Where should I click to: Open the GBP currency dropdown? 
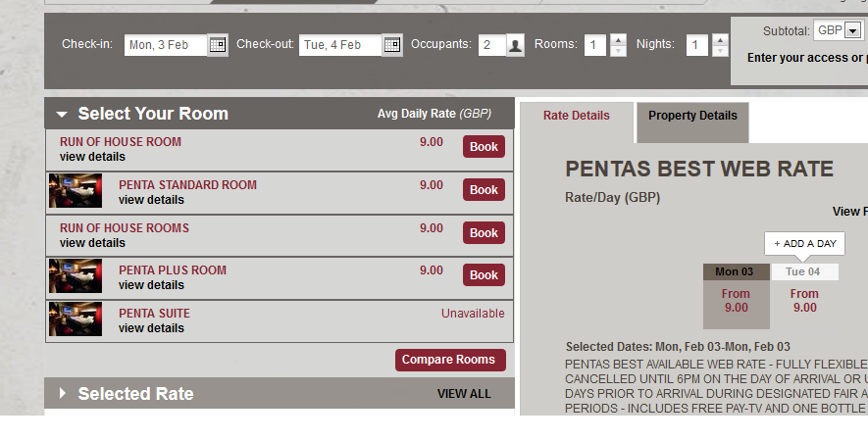pos(852,31)
